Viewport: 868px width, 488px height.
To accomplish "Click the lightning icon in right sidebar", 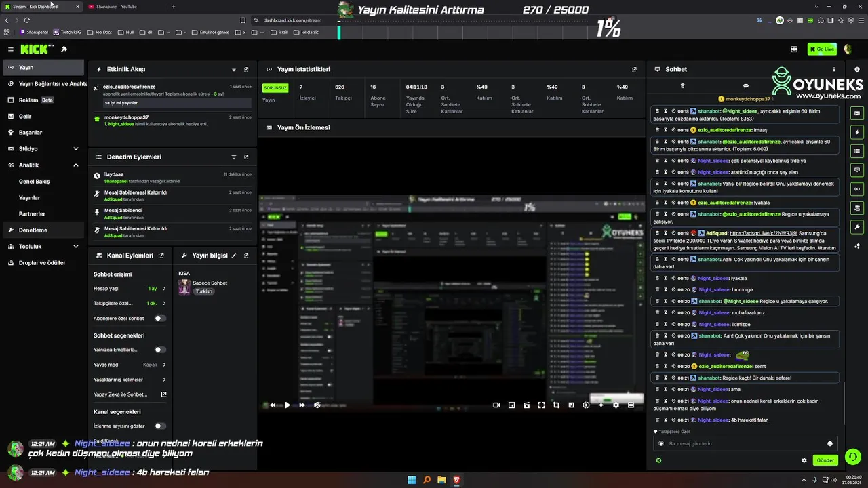I will [857, 132].
